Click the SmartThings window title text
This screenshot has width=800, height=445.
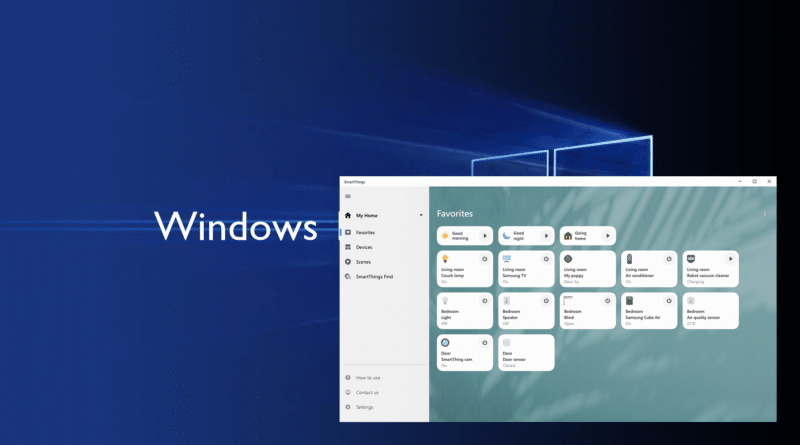(x=355, y=182)
